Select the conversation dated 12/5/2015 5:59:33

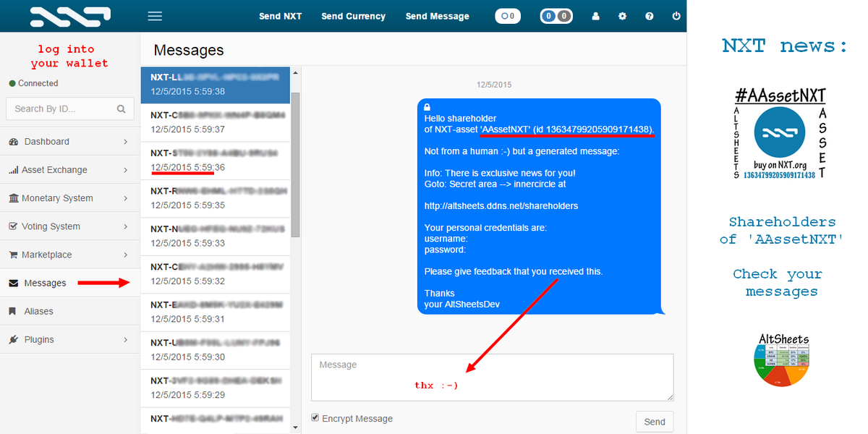coord(216,236)
